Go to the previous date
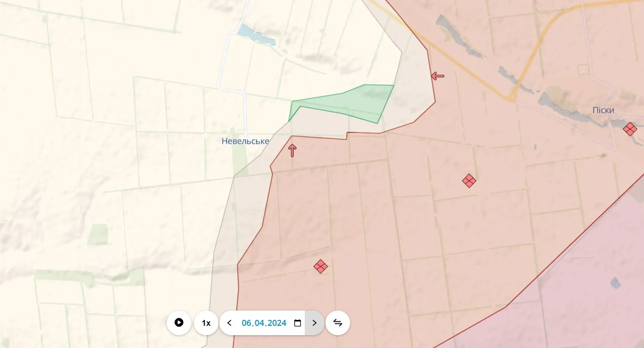 point(229,323)
